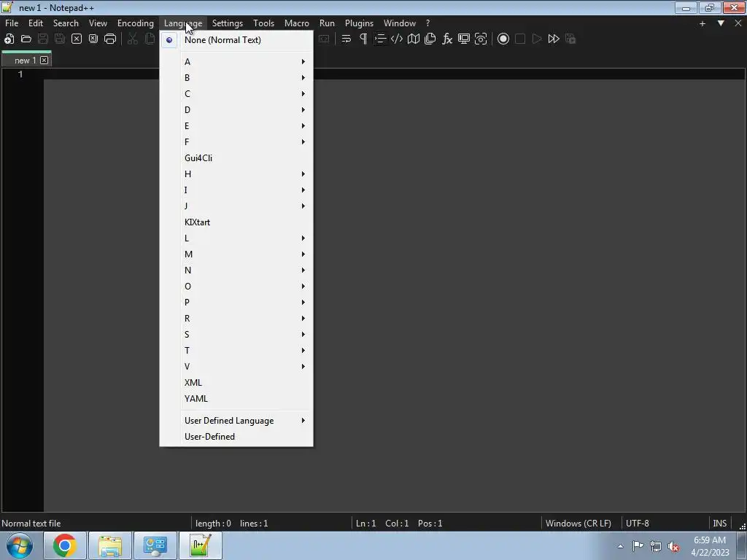The height and width of the screenshot is (560, 747).
Task: Click the Save All toolbar icon
Action: tap(60, 39)
